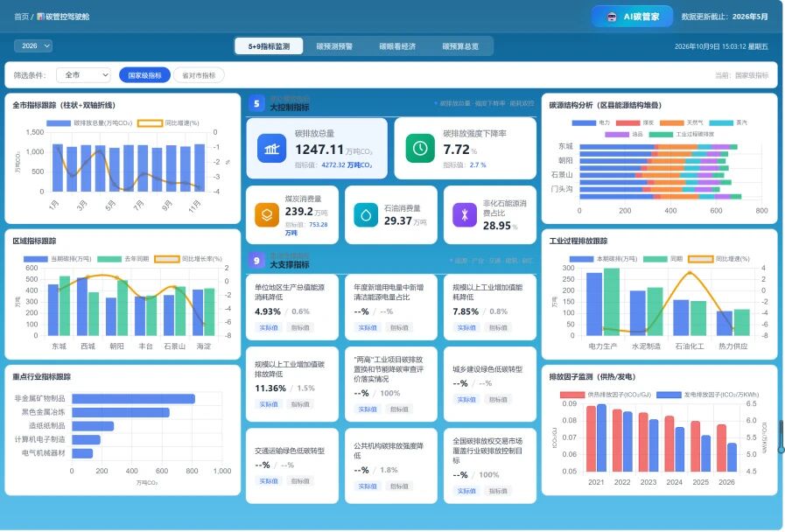The height and width of the screenshot is (532, 785).
Task: Switch to the 5+9指标监测 tab
Action: pos(269,46)
